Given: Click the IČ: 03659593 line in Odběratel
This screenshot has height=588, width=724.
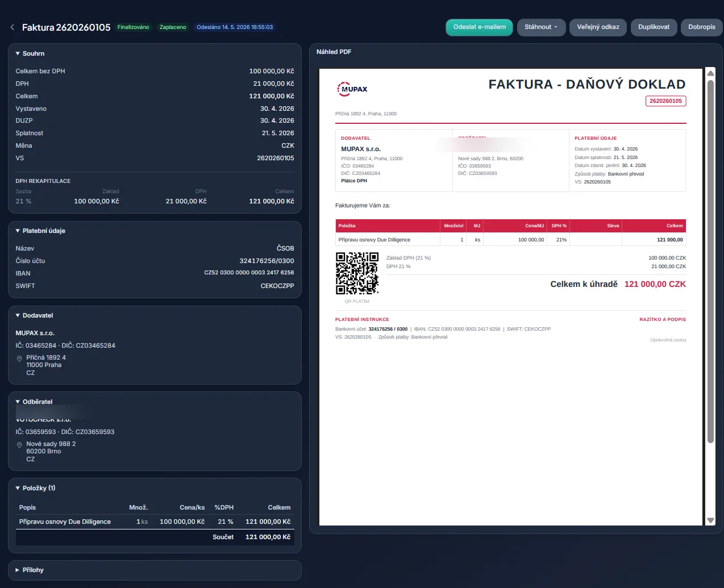Looking at the screenshot, I should click(x=65, y=432).
